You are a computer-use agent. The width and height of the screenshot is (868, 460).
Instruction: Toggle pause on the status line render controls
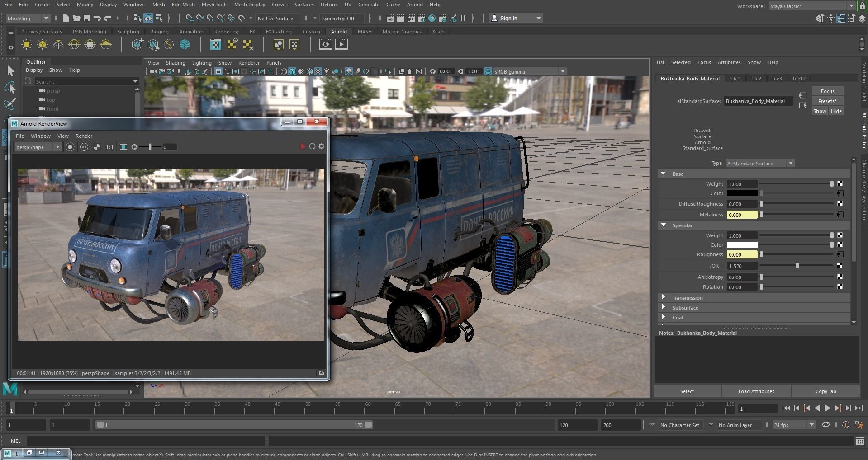coord(463,19)
